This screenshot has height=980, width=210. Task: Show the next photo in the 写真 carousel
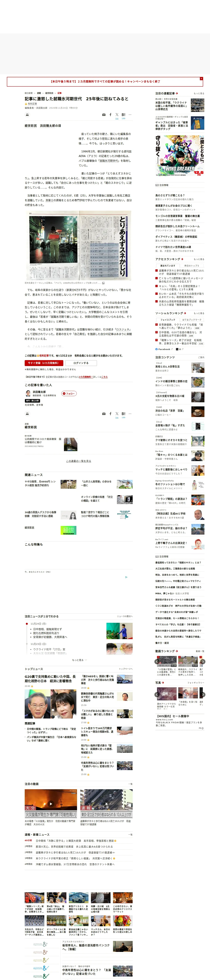pos(203,694)
